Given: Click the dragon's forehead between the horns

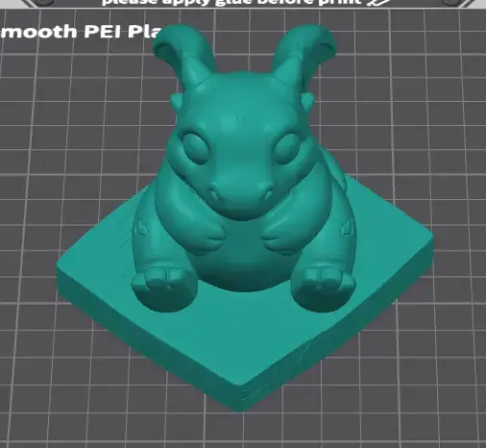Looking at the screenshot, I should point(242,103).
